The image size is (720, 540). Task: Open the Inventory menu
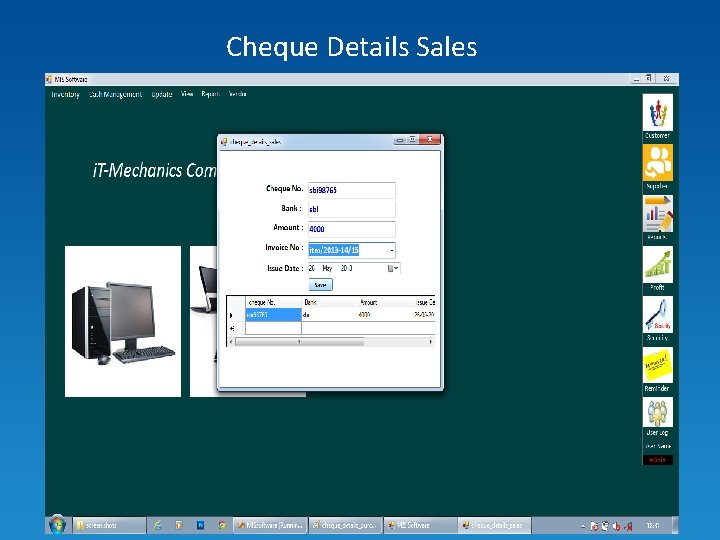66,94
